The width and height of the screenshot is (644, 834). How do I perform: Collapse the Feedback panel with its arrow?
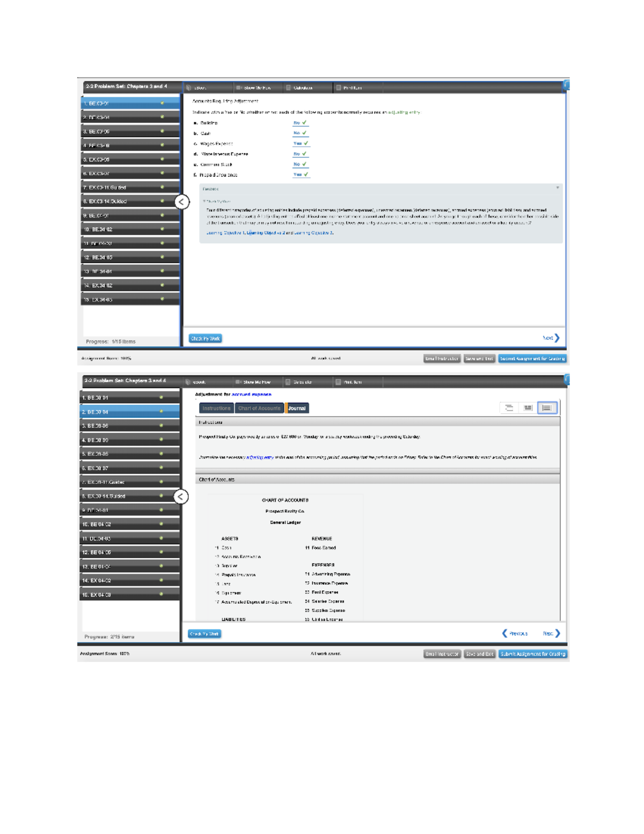pos(558,188)
